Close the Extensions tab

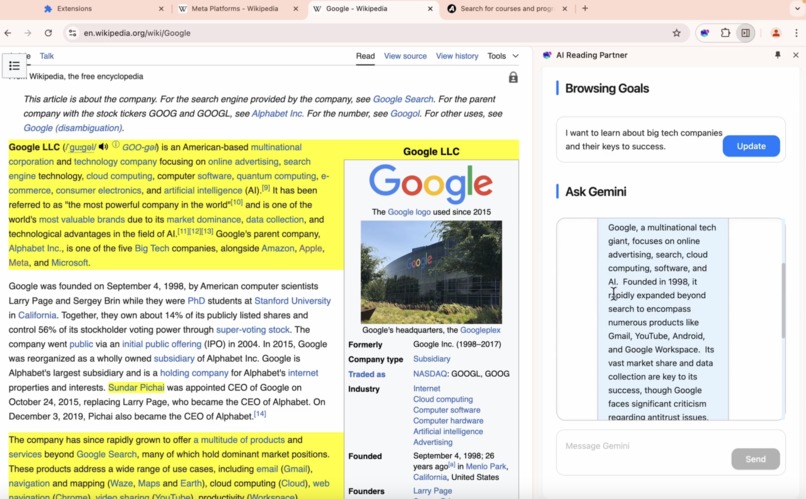[x=161, y=9]
